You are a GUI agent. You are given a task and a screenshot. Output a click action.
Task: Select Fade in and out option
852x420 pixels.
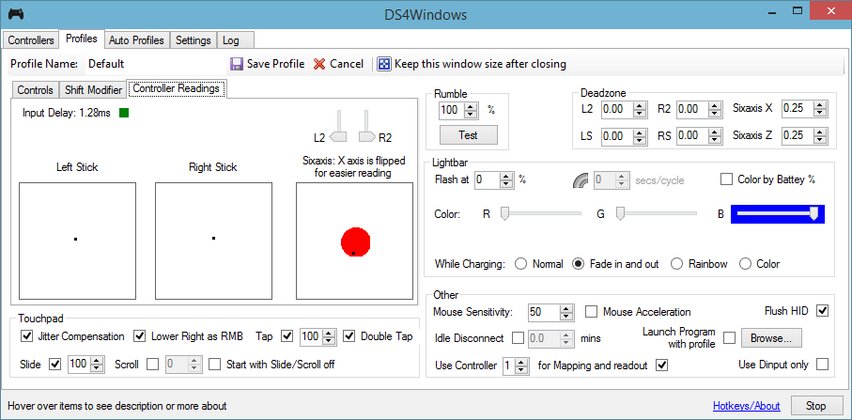(x=578, y=264)
